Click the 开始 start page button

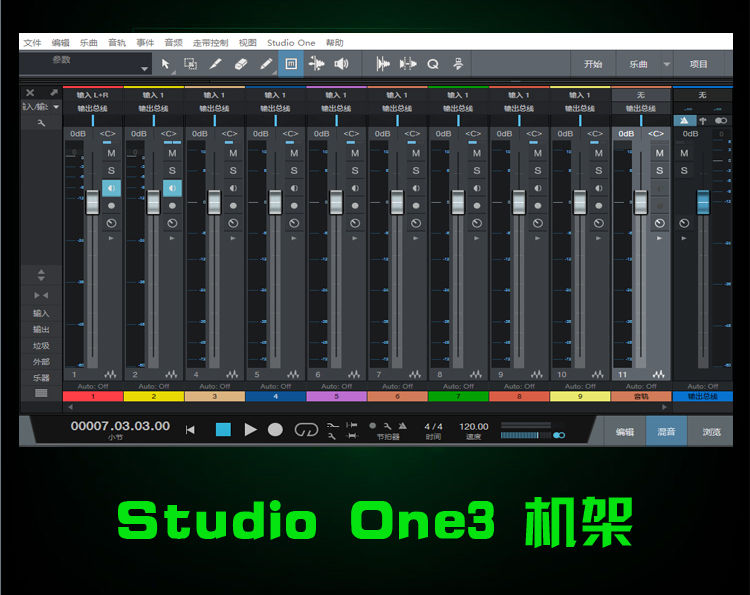click(593, 64)
